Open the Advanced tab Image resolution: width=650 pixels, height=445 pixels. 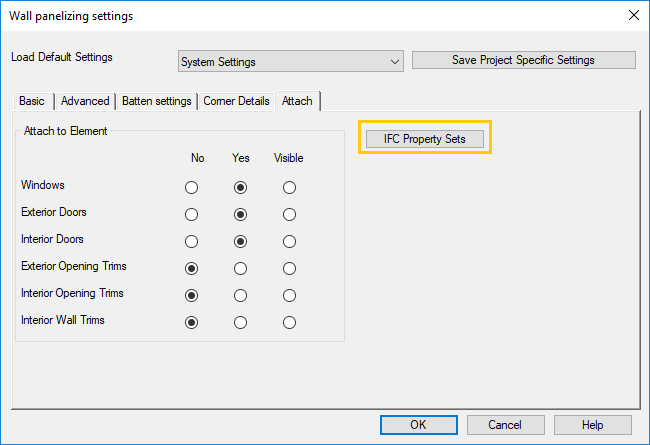click(x=85, y=101)
